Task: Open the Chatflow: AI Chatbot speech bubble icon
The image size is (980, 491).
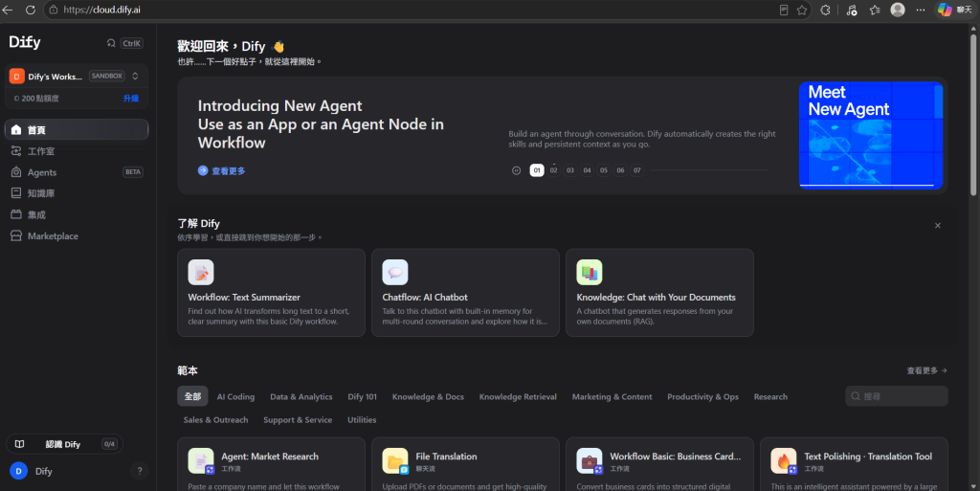Action: point(395,273)
